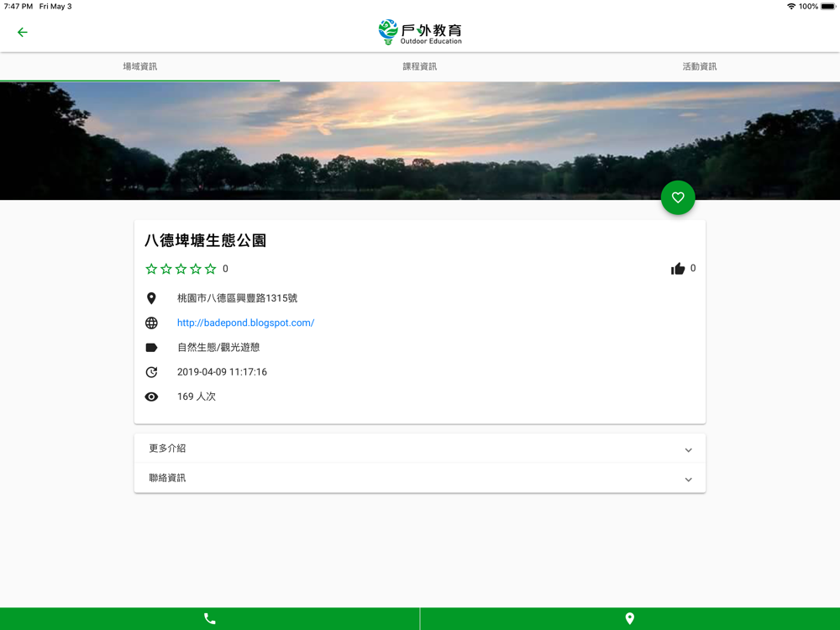Click the tag icon beside category
This screenshot has height=630, width=840.
pos(151,348)
